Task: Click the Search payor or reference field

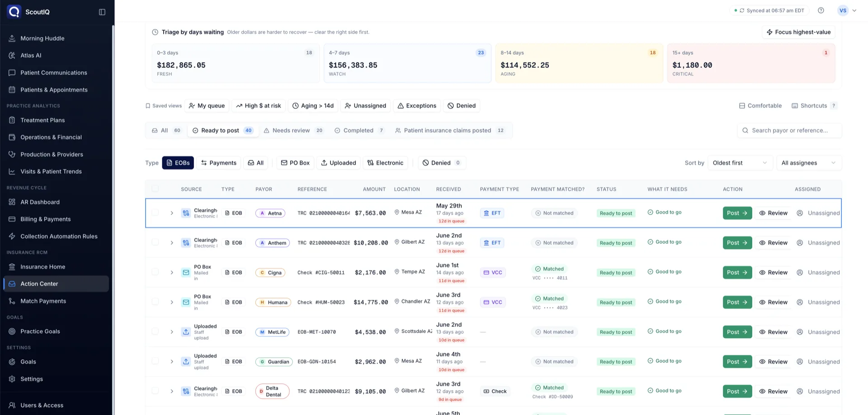Action: point(789,131)
